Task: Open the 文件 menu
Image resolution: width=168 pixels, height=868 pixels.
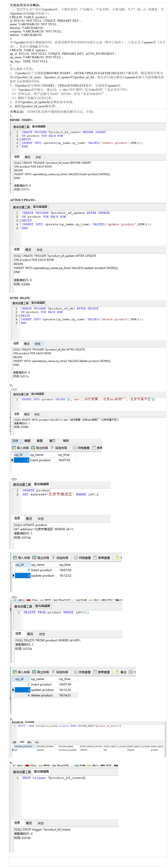Action: pos(15,440)
